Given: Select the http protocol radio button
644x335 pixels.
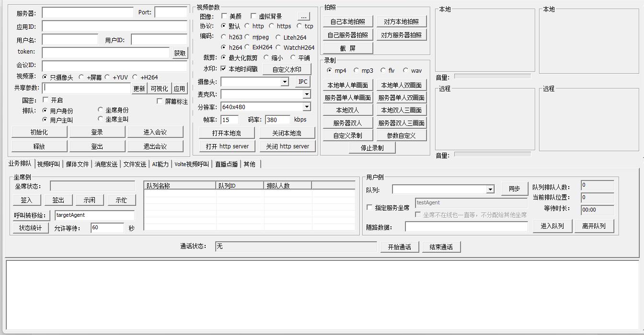Looking at the screenshot, I should (247, 26).
